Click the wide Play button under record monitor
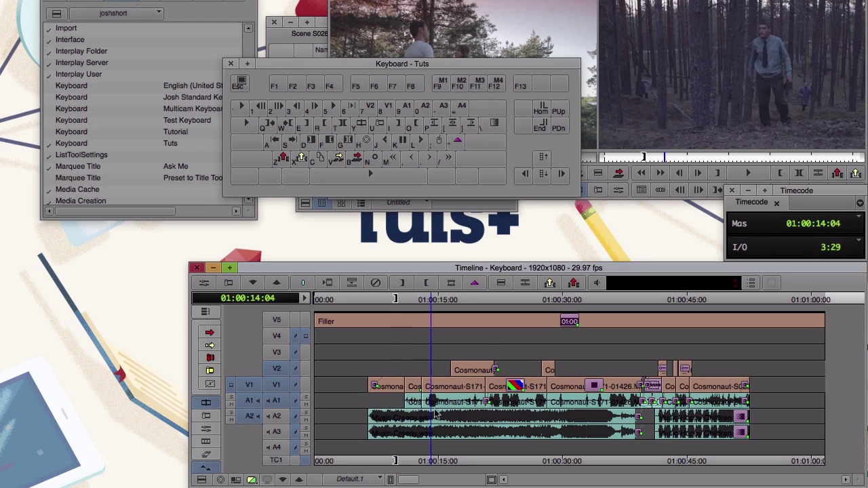The height and width of the screenshot is (488, 868). 748,174
